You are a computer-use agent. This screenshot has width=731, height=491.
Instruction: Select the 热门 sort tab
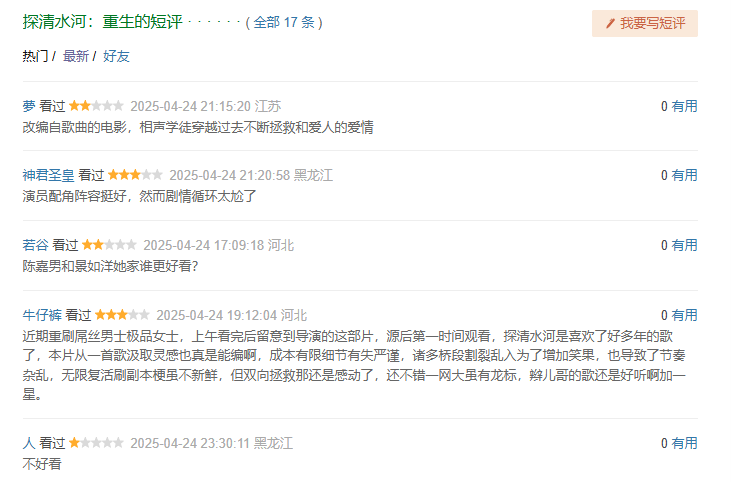35,56
